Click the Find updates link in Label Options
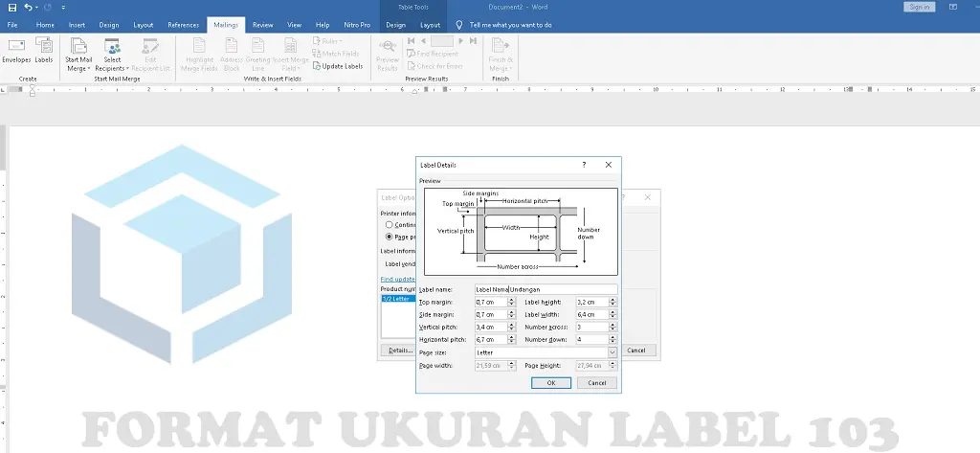 click(x=397, y=279)
